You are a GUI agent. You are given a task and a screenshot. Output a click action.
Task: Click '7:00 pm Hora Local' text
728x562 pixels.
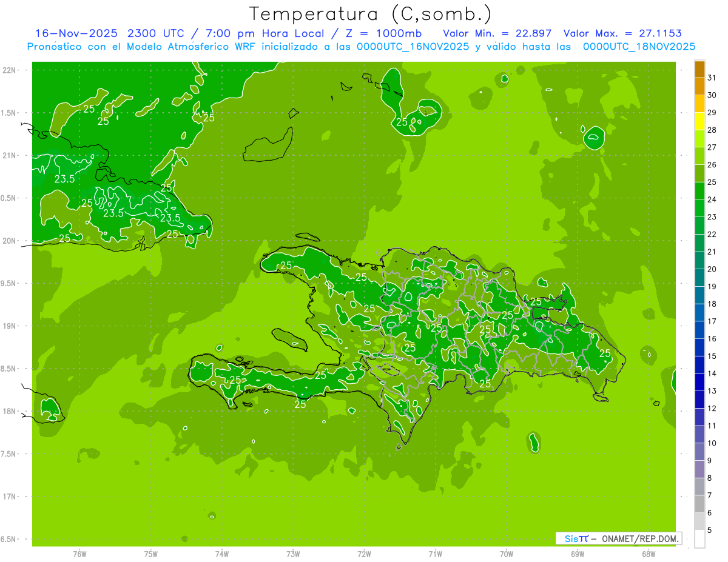(x=266, y=33)
